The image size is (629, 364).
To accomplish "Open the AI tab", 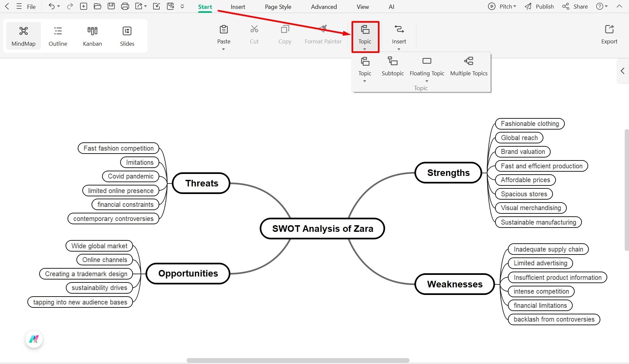I will (391, 7).
